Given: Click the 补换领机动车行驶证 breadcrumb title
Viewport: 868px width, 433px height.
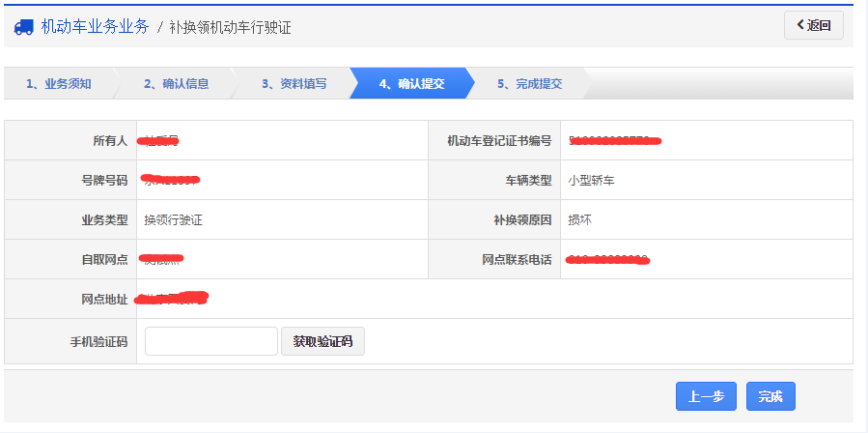Looking at the screenshot, I should [230, 27].
